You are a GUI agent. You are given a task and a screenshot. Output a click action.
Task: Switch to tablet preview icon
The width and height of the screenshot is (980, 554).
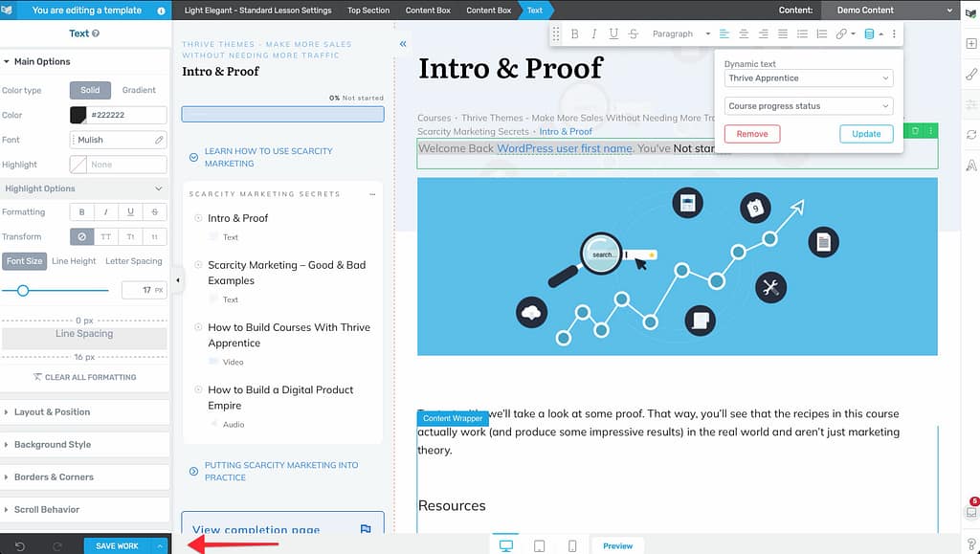click(x=539, y=545)
